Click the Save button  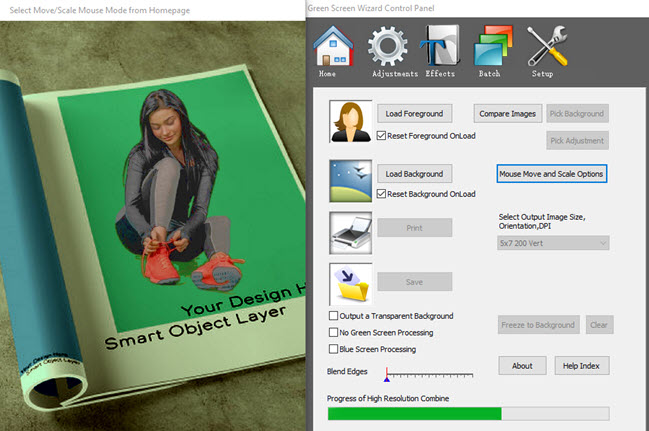pyautogui.click(x=414, y=282)
